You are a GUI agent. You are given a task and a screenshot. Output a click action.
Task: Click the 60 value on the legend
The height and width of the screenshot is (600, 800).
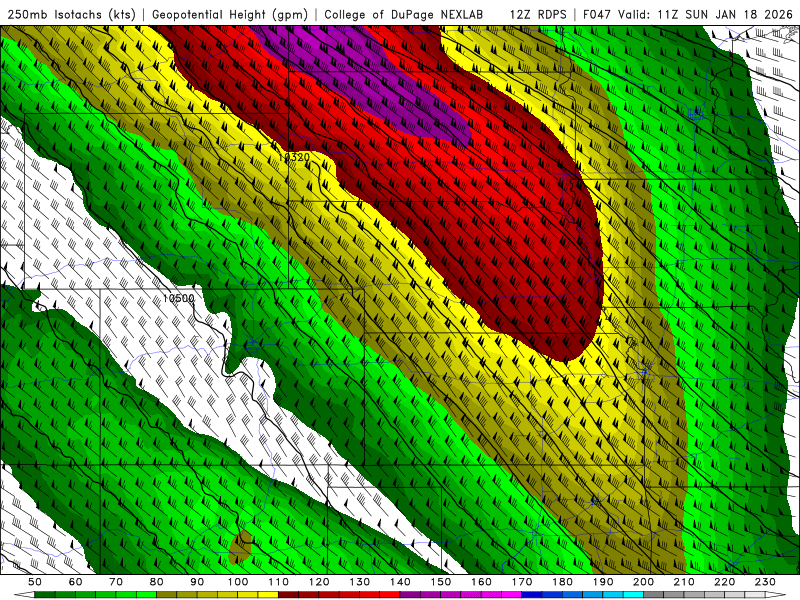[x=75, y=582]
